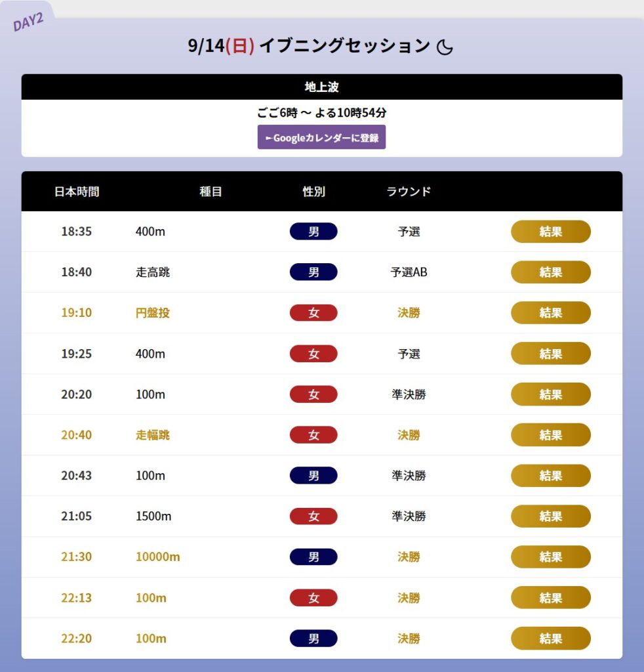Click the 走高跳 event name
This screenshot has width=644, height=672.
(x=153, y=272)
